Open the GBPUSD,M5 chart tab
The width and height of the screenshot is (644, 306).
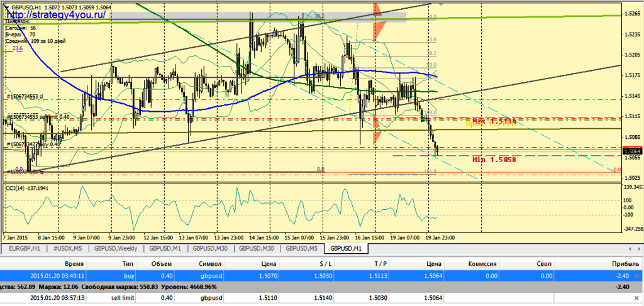tap(301, 248)
